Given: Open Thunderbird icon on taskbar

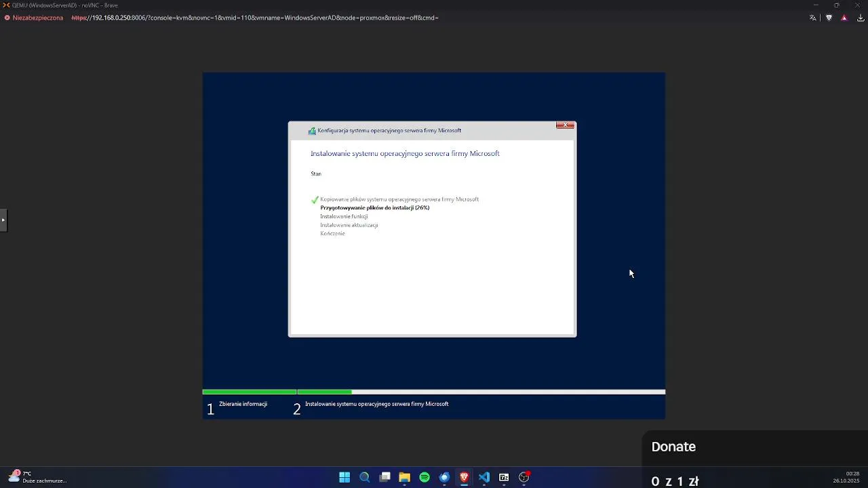Looking at the screenshot, I should pos(444,477).
